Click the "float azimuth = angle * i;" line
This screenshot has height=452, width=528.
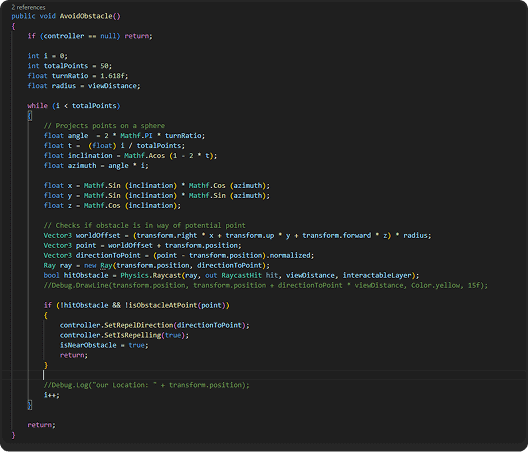[x=96, y=166]
